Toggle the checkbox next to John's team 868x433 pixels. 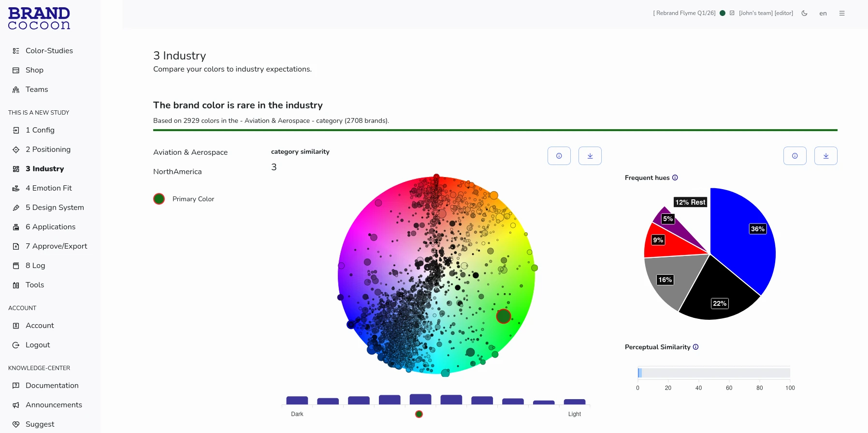(732, 13)
